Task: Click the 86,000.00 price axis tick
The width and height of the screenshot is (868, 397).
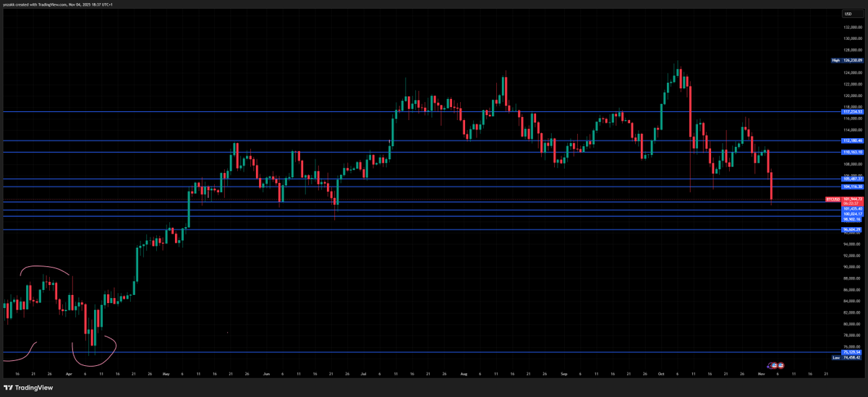Action: pos(853,289)
